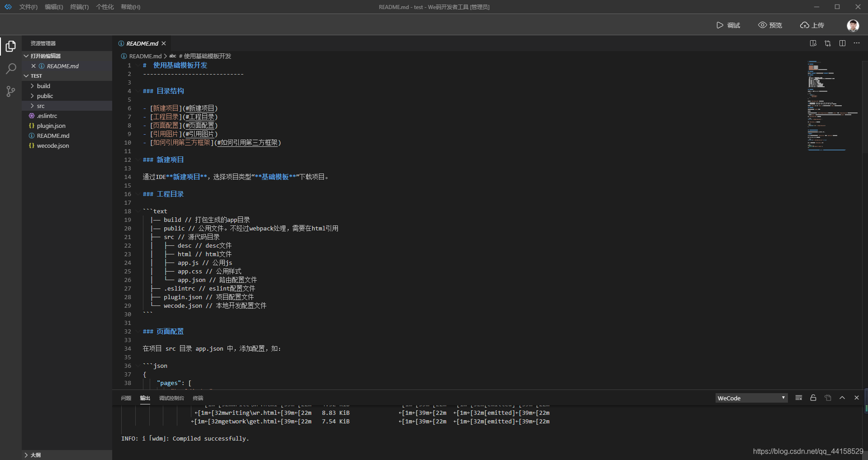The image size is (868, 460).
Task: Open the Search view in activity bar
Action: click(x=11, y=69)
